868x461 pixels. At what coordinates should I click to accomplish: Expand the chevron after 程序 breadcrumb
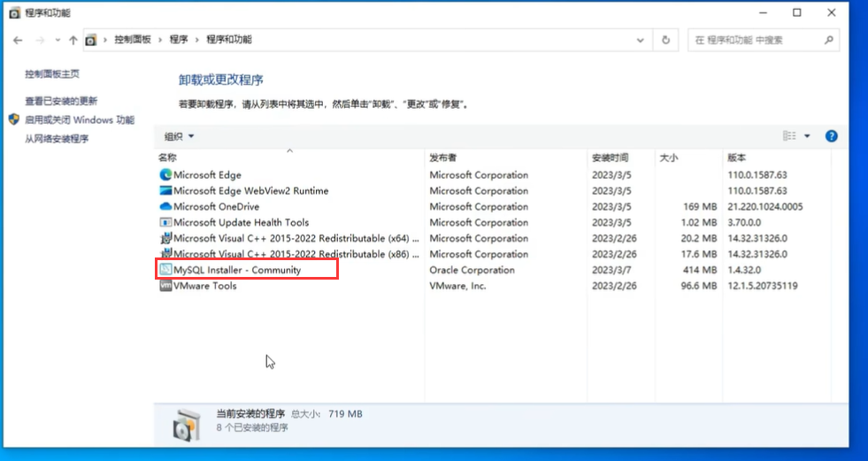197,40
